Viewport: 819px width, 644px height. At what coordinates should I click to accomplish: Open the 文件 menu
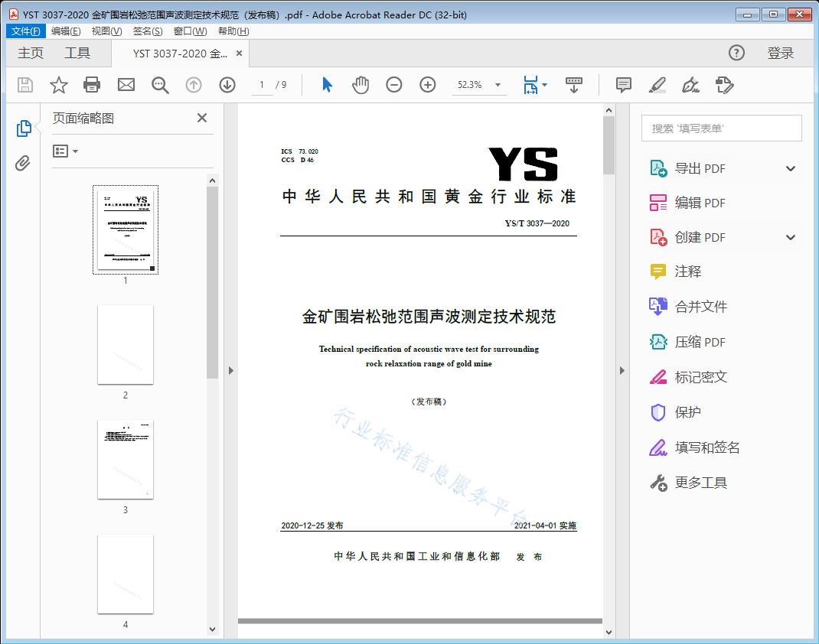26,31
